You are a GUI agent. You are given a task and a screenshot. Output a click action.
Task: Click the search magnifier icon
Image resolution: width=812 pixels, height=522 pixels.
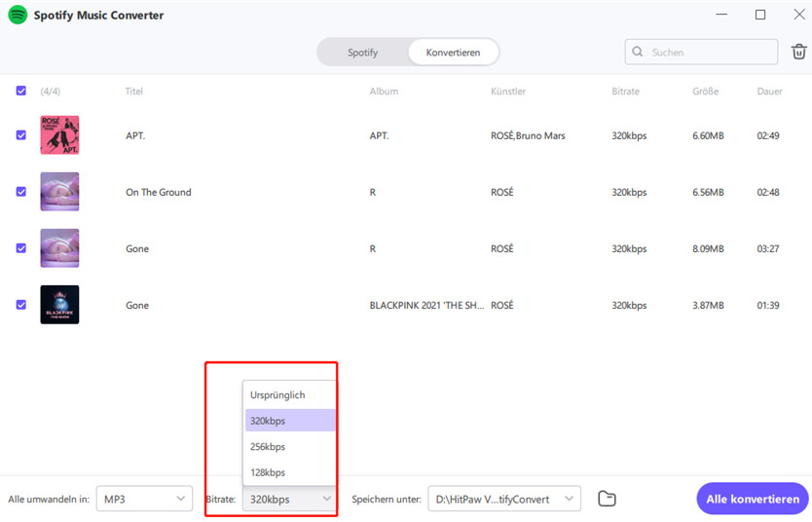[638, 52]
